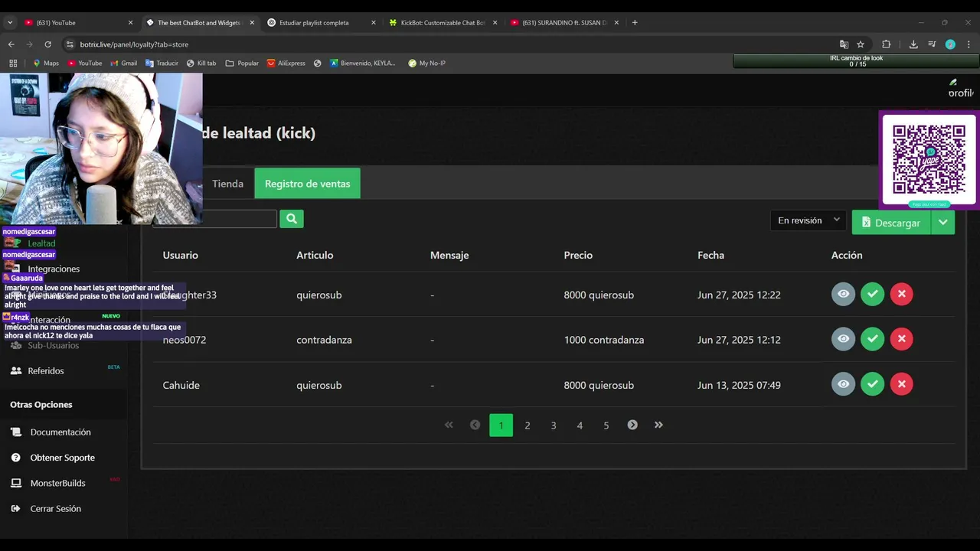Jump to first page double arrow
The height and width of the screenshot is (551, 980).
449,425
